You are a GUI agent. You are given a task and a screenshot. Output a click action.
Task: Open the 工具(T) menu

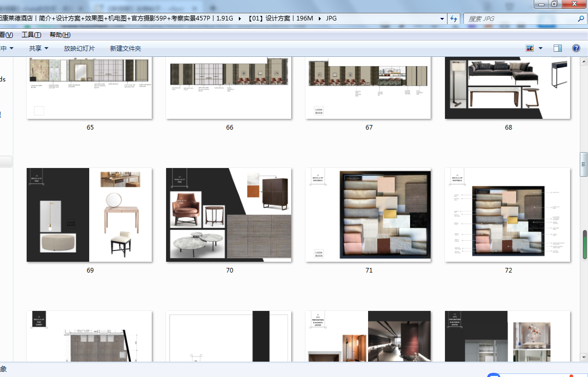(31, 34)
